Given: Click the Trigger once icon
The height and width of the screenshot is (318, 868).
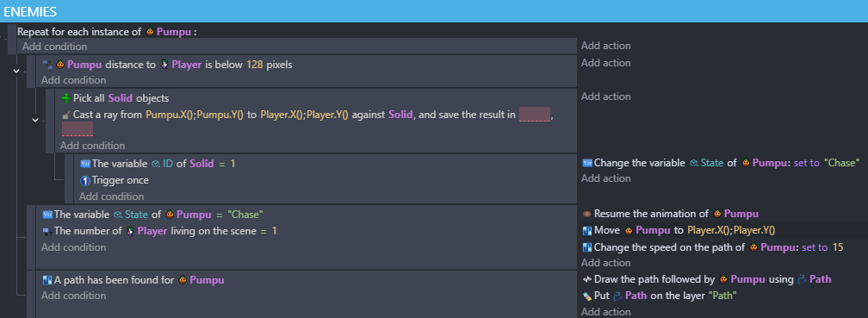Looking at the screenshot, I should point(84,181).
